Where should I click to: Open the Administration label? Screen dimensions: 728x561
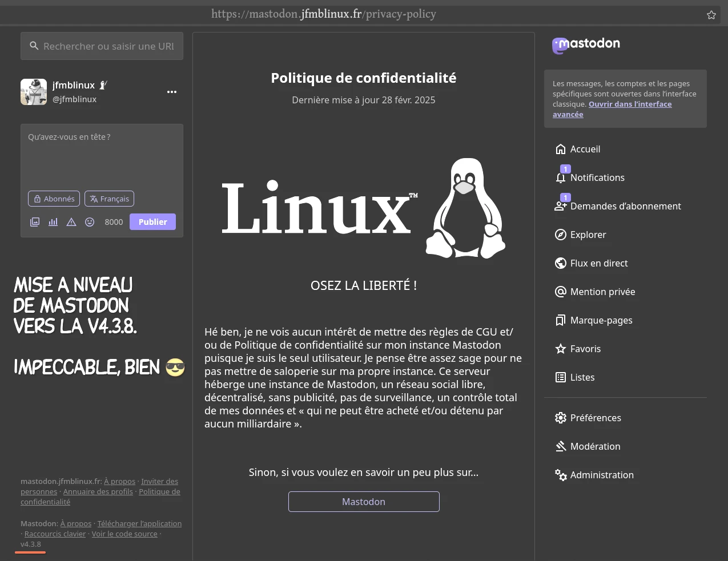602,475
